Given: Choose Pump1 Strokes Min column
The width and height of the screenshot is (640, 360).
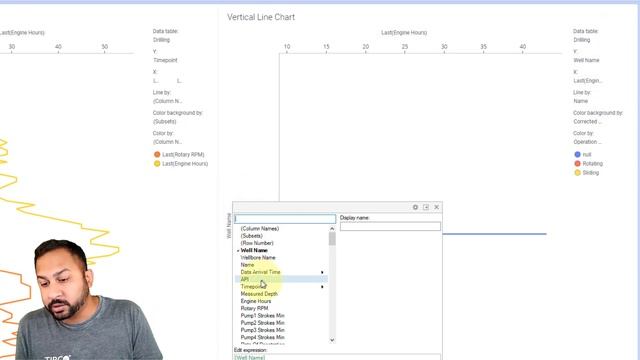Looking at the screenshot, I should (x=262, y=316).
